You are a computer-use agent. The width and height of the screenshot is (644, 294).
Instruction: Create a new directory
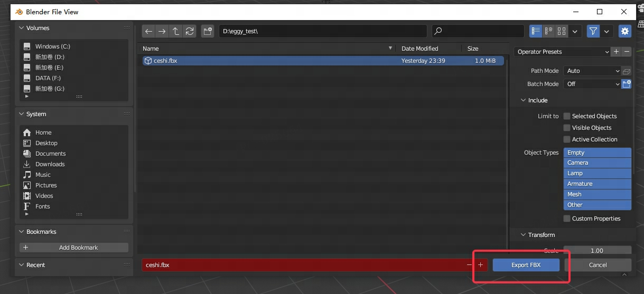click(x=208, y=31)
